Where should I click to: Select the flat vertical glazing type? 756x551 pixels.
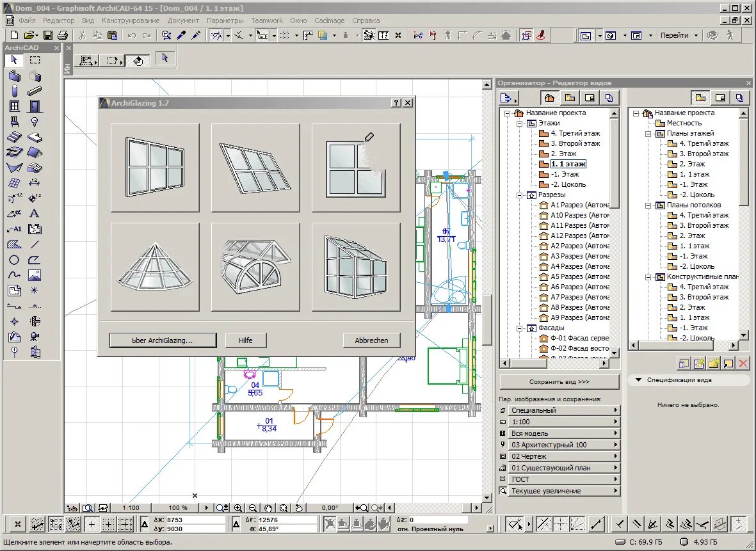coord(155,168)
